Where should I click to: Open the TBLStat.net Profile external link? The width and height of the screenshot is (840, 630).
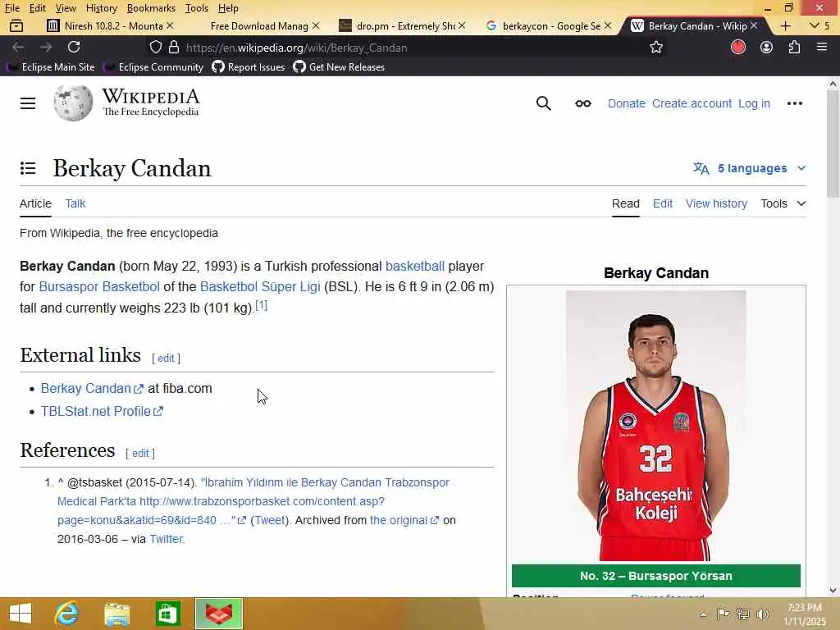pyautogui.click(x=102, y=412)
